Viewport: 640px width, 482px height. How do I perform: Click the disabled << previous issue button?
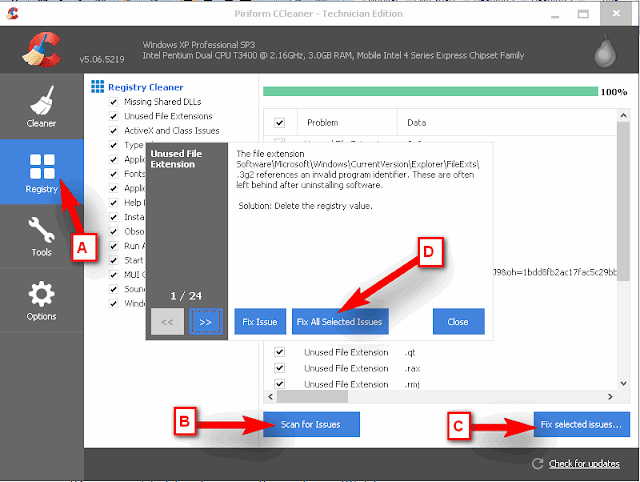[167, 322]
